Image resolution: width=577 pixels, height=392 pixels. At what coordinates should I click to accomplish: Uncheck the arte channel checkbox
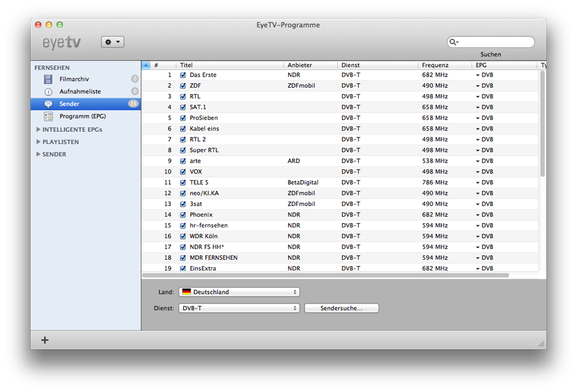(183, 161)
